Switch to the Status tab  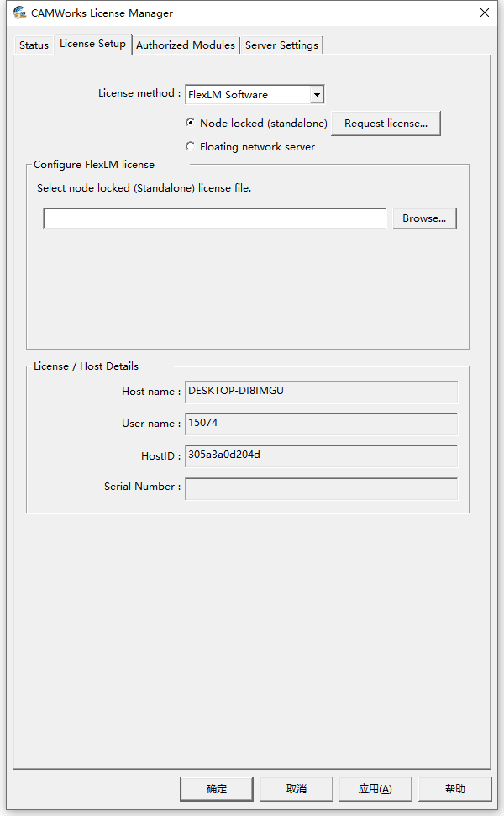click(34, 45)
